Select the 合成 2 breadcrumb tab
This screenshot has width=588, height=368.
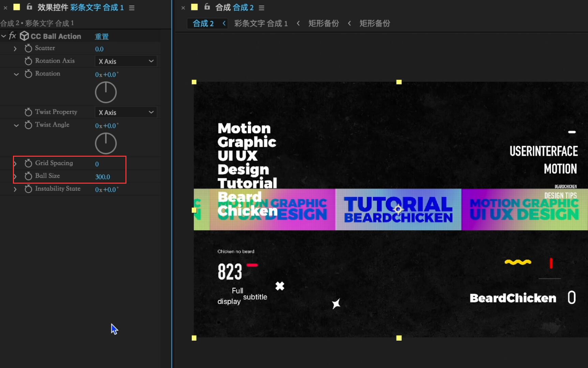[x=203, y=24]
